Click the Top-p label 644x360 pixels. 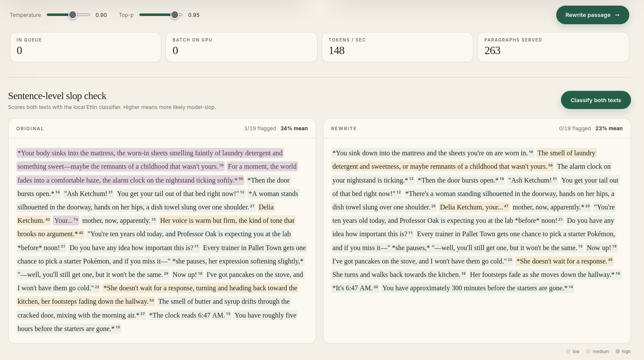pyautogui.click(x=126, y=15)
